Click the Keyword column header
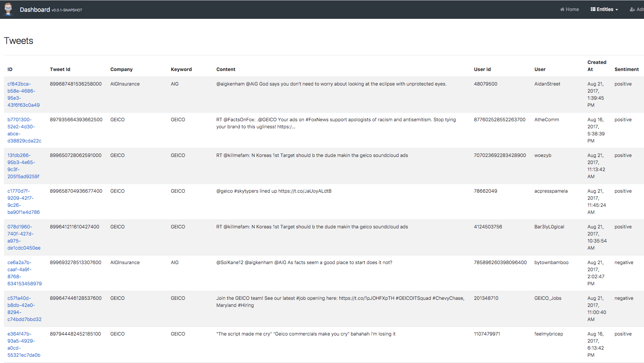The width and height of the screenshot is (644, 363). (x=181, y=69)
